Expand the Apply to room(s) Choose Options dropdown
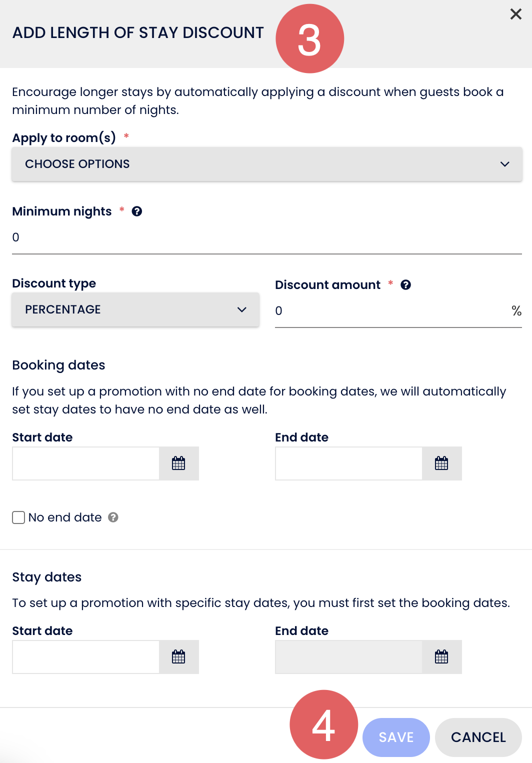Screen dimensions: 532x763 point(267,164)
